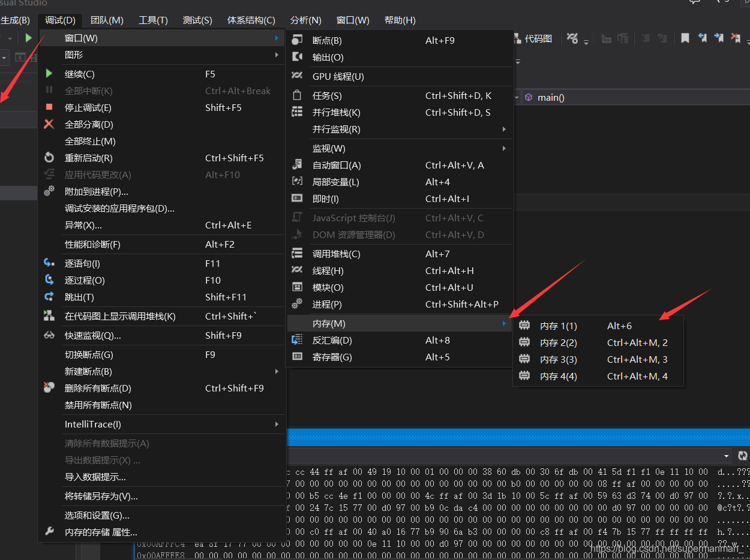
Task: Expand the 图形 submenu arrow
Action: tap(277, 55)
